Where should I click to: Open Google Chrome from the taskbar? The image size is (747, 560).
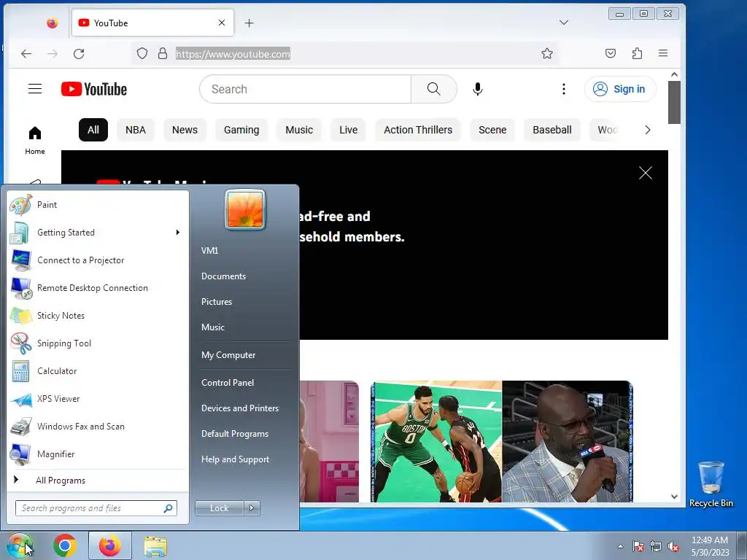click(x=65, y=545)
